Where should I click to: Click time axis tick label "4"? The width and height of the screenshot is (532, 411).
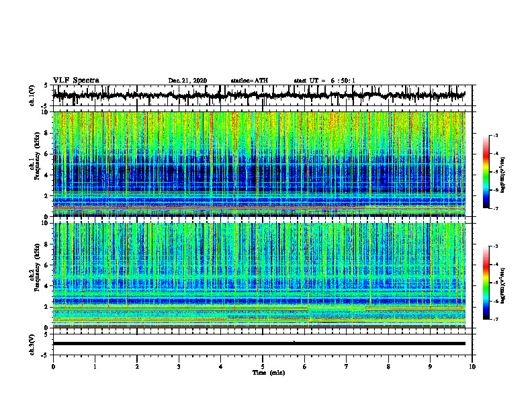(221, 367)
